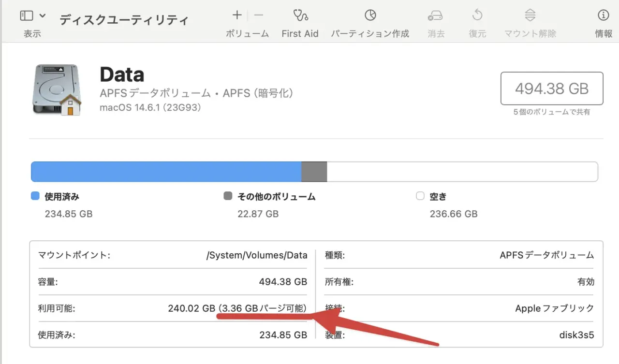Add a volume with the plus icon
The width and height of the screenshot is (619, 364).
point(236,15)
